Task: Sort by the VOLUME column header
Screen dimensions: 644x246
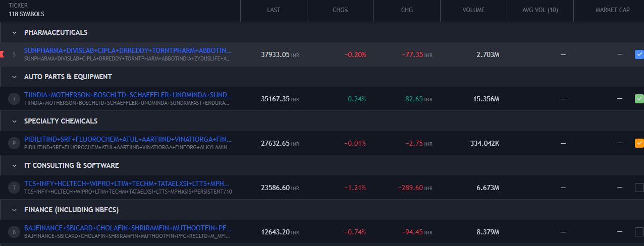Action: click(x=473, y=10)
